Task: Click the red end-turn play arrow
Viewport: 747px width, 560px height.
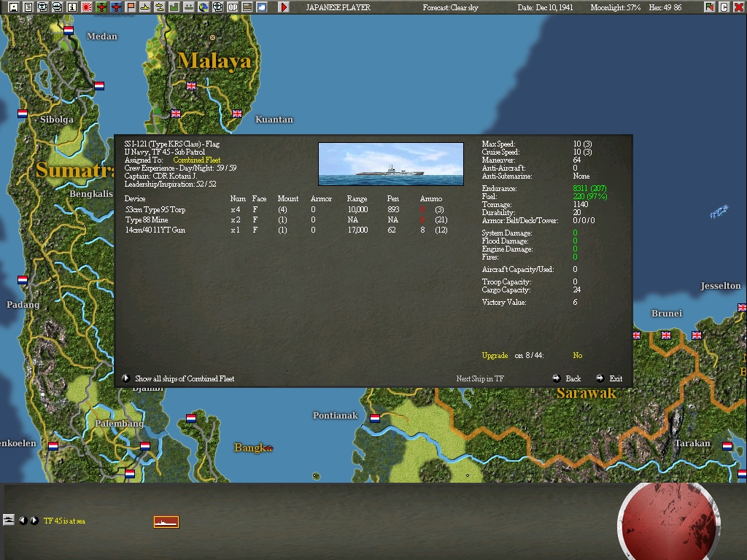Action: (x=284, y=7)
